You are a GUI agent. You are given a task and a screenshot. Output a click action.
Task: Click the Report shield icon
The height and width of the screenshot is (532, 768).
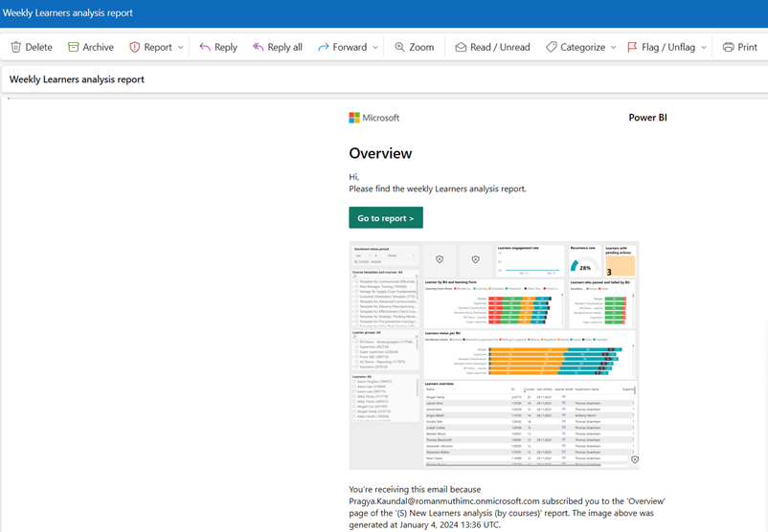135,47
